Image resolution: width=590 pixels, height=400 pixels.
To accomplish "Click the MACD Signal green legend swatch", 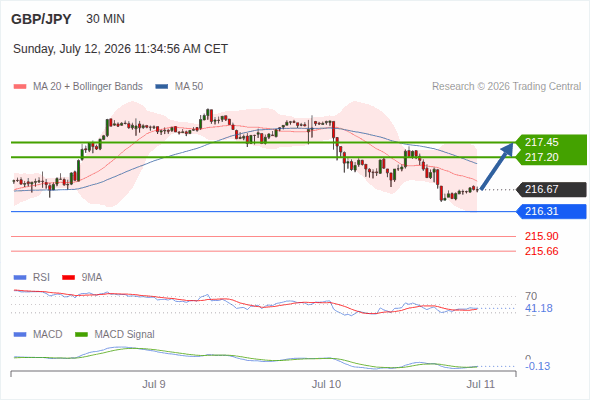I will point(81,335).
